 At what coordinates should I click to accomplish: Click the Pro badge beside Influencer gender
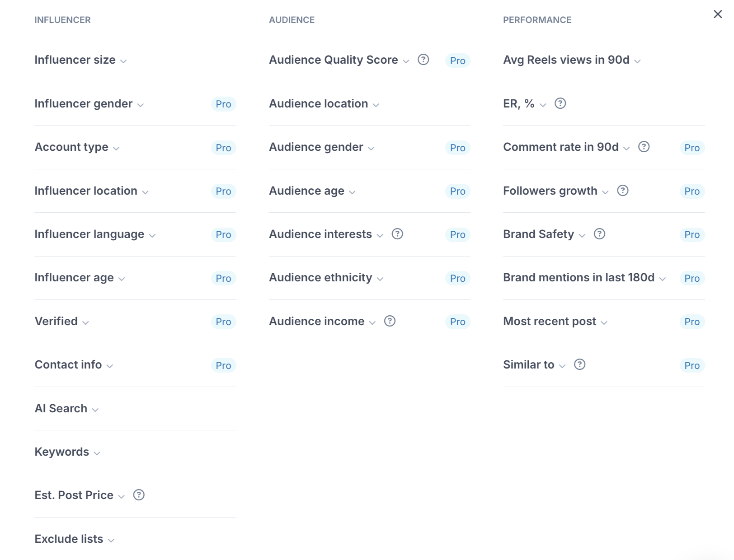(223, 104)
